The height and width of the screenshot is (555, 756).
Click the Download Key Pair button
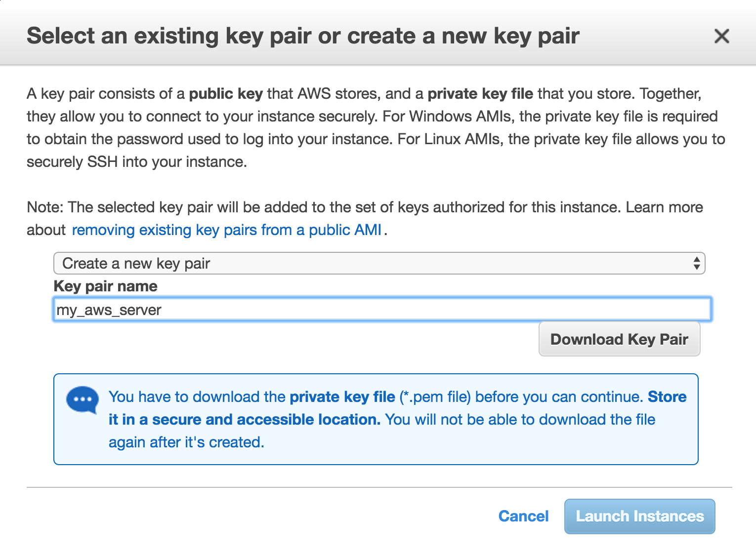(619, 339)
